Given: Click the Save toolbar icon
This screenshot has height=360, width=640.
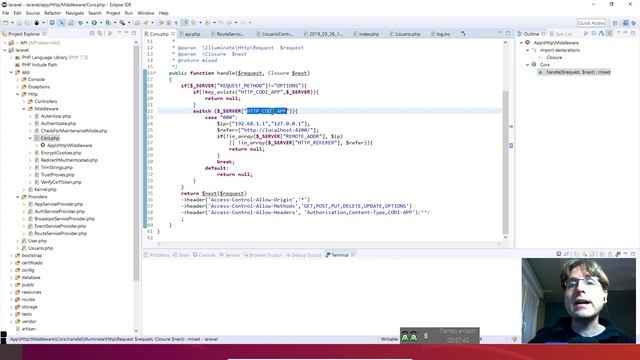Looking at the screenshot, I should [19, 23].
